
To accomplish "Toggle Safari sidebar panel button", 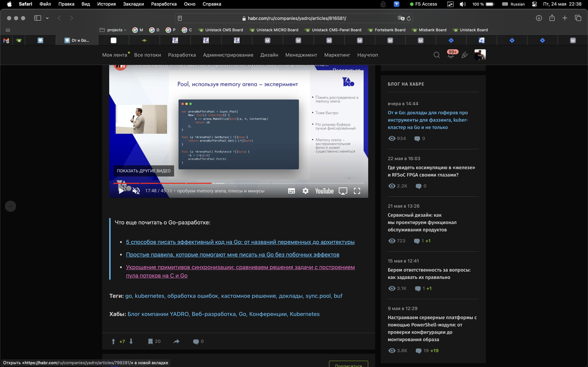I will point(37,18).
